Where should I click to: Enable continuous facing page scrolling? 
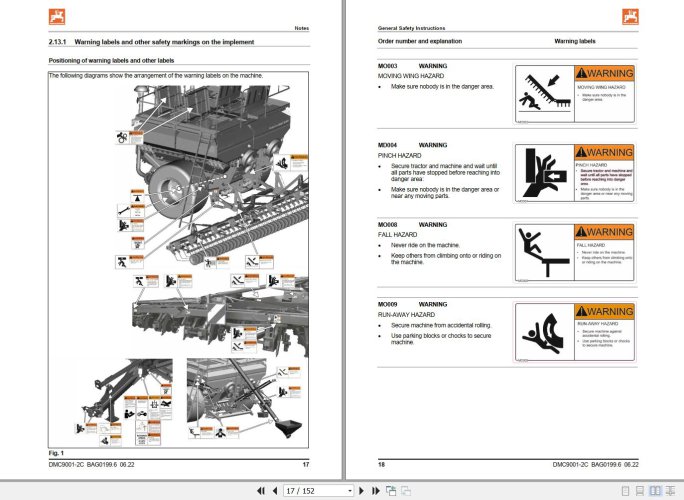670,491
